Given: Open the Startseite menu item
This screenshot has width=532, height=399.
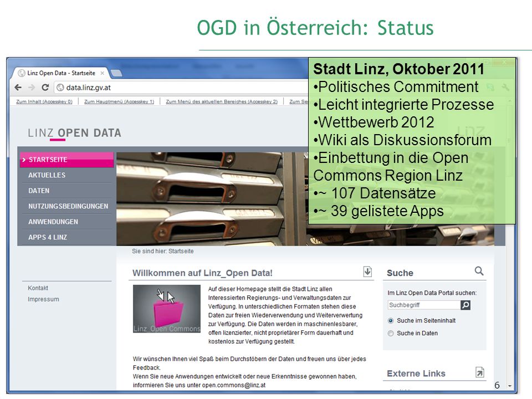Looking at the screenshot, I should click(67, 160).
